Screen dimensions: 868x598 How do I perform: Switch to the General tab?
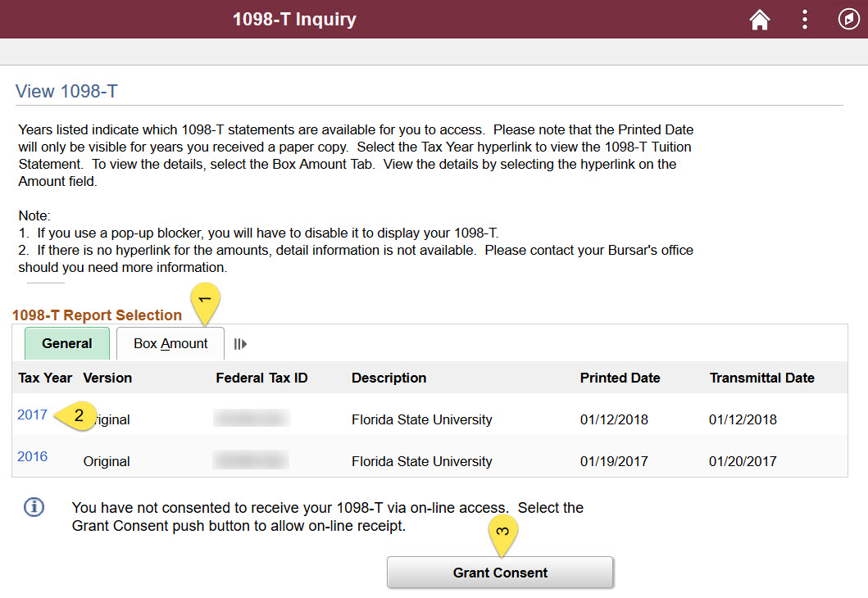pos(67,343)
